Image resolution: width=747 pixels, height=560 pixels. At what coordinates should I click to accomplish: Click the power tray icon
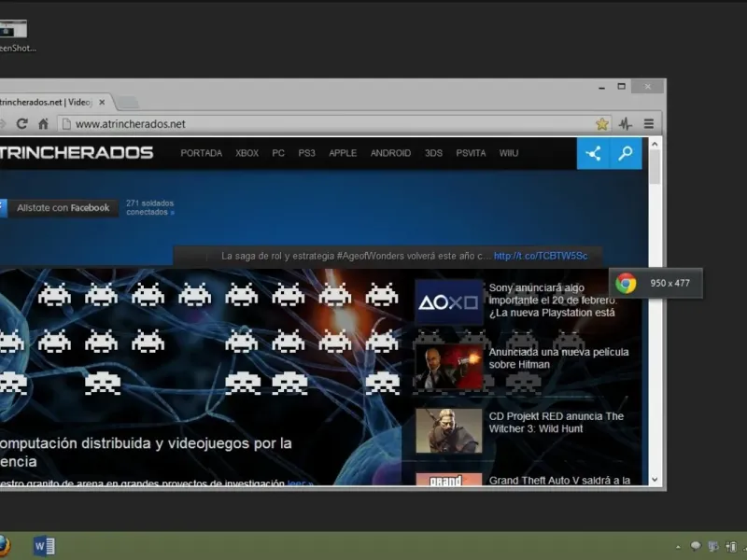(x=731, y=546)
